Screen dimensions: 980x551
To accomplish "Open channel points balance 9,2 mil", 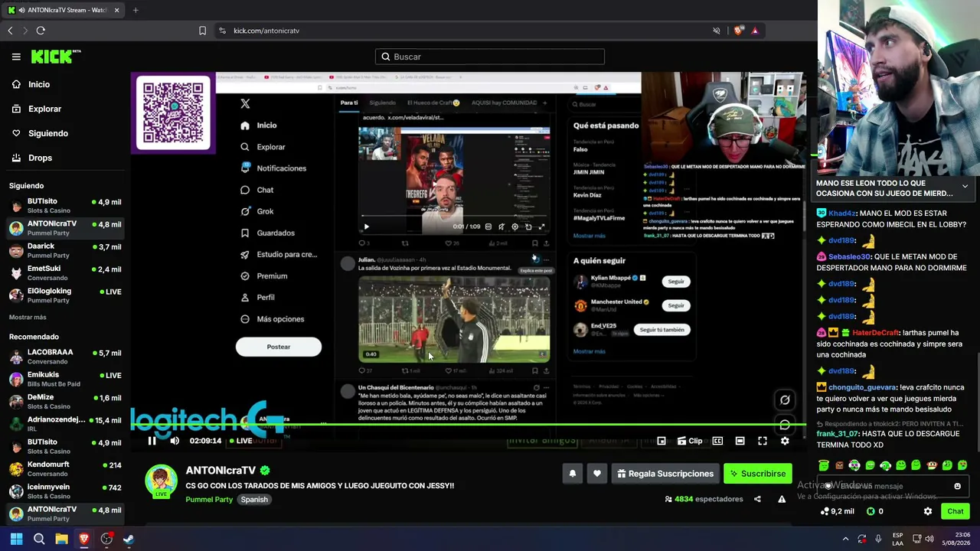I will 837,511.
